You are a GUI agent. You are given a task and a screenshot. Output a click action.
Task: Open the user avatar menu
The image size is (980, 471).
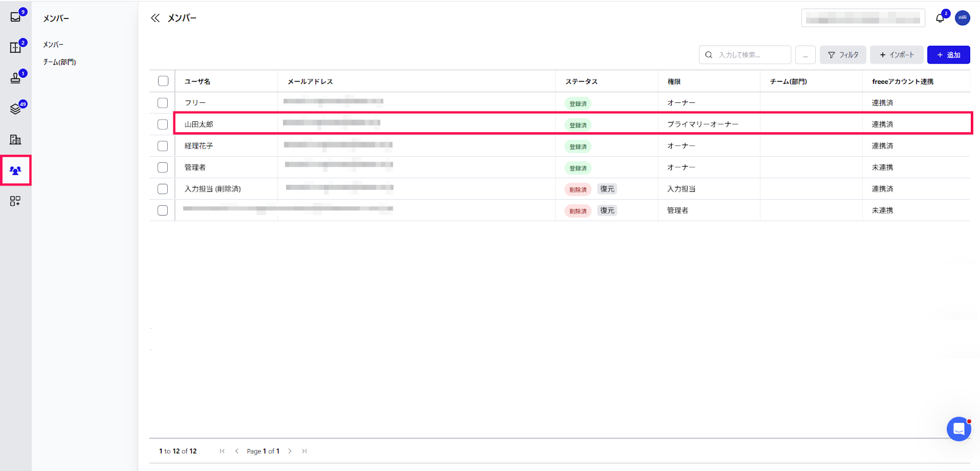(962, 18)
